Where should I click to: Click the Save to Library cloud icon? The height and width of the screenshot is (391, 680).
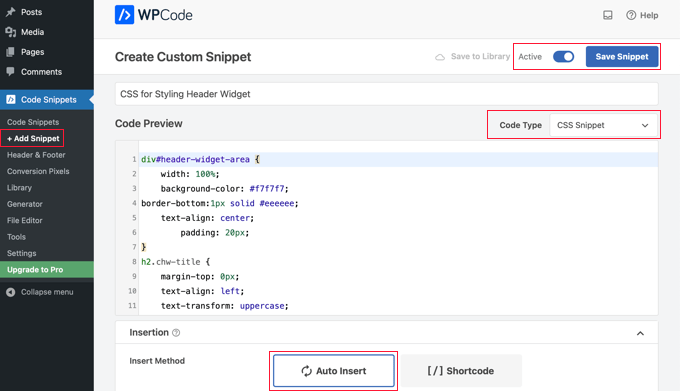pyautogui.click(x=440, y=57)
